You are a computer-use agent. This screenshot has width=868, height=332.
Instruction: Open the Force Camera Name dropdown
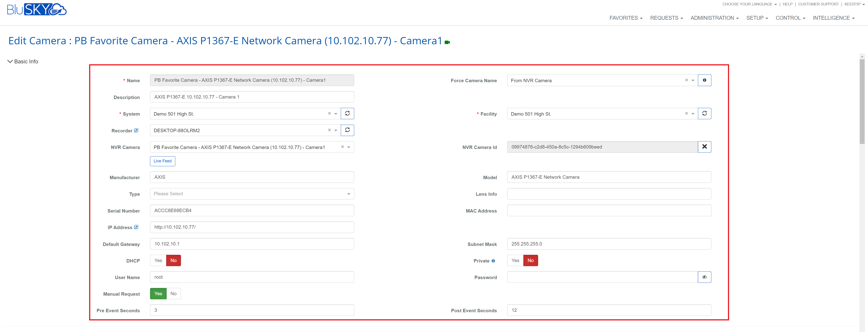point(693,80)
